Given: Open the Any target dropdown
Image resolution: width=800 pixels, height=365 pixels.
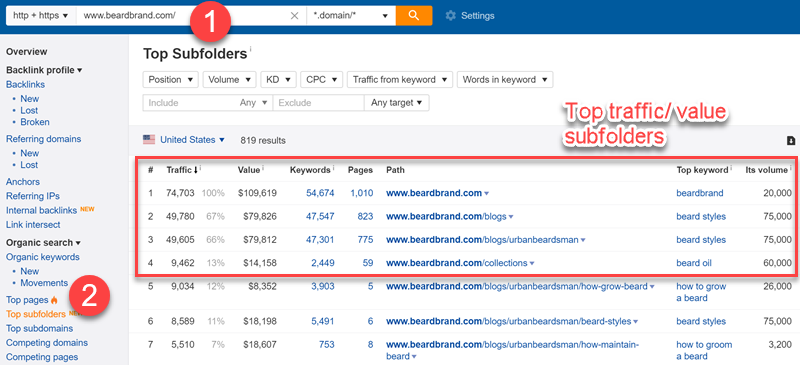Looking at the screenshot, I should (396, 103).
